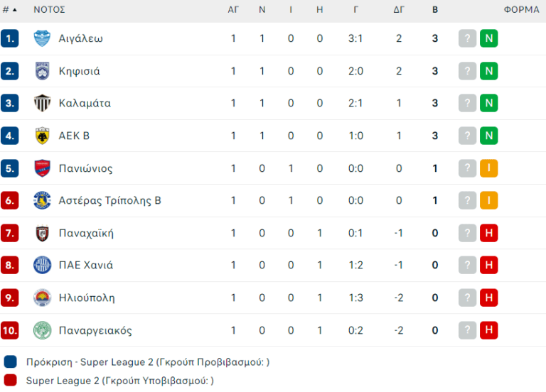546x392 pixels.
Task: Click the Κηφισιά team crest icon
Action: (43, 71)
